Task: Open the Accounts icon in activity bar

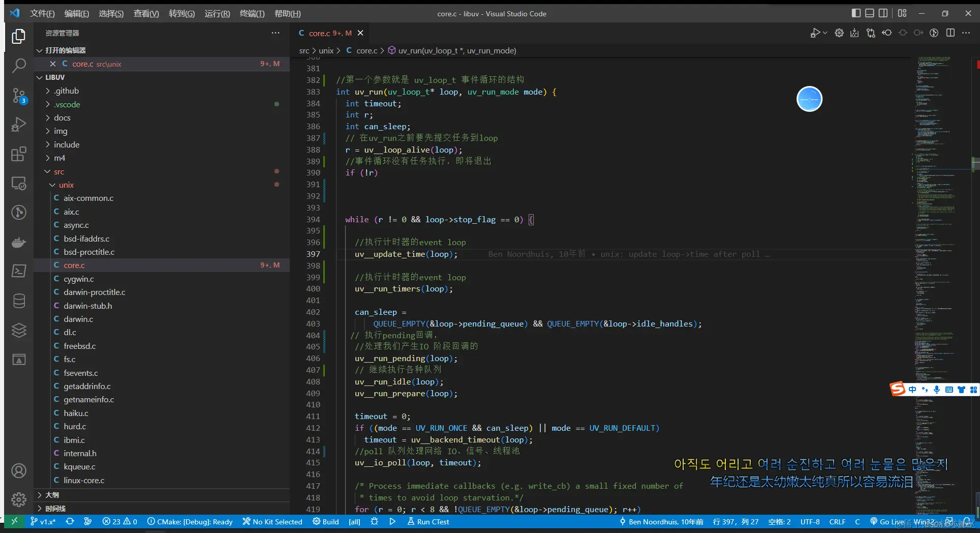Action: click(x=19, y=470)
